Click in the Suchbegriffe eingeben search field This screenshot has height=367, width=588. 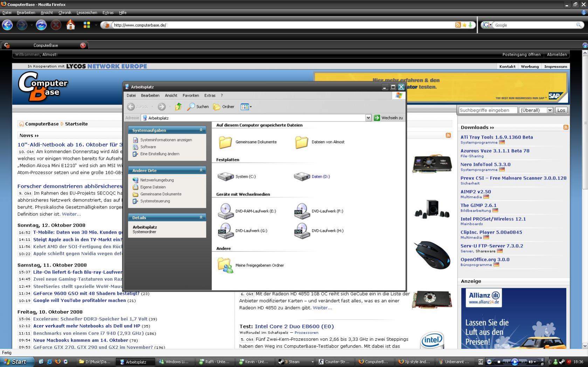point(488,110)
